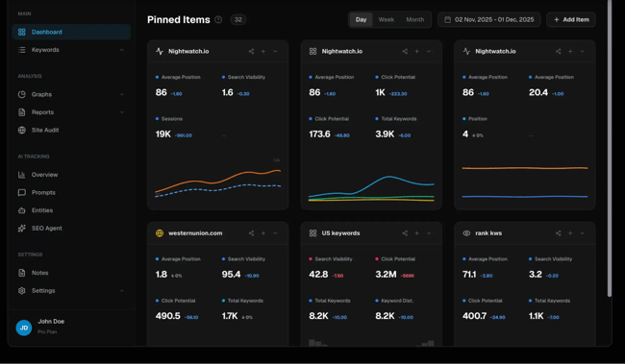Click the Total Keywords 3.9K value
The width and height of the screenshot is (625, 364).
385,134
